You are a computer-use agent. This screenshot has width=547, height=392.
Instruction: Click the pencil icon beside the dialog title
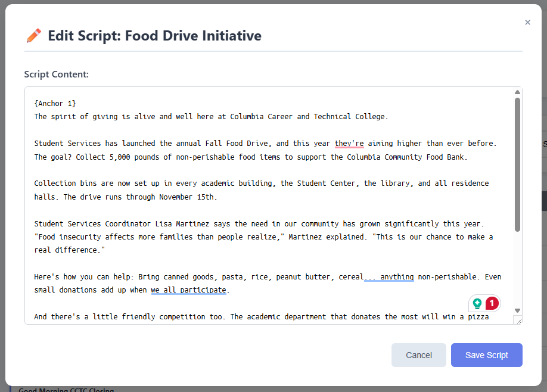pyautogui.click(x=34, y=36)
